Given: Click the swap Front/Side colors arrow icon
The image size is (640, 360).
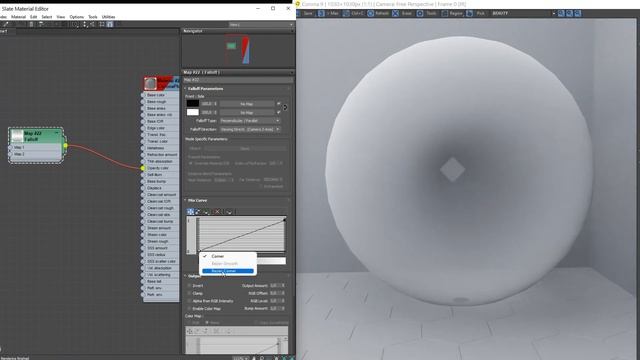Looking at the screenshot, I should coord(285,108).
